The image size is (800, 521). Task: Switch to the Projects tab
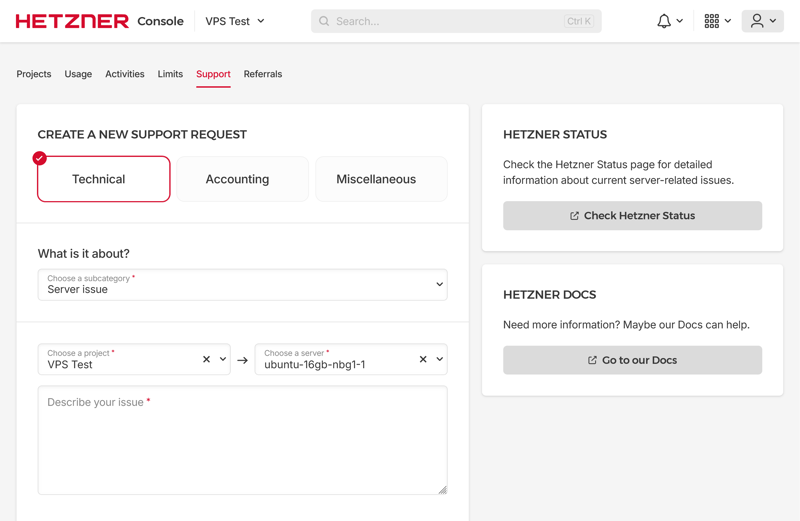(34, 74)
